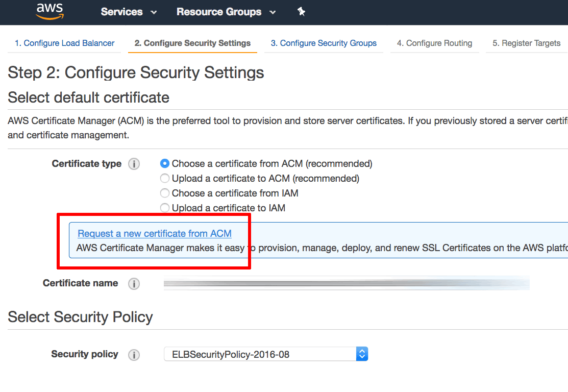This screenshot has width=568, height=392.
Task: Click the Certificate name label
Action: (x=81, y=283)
